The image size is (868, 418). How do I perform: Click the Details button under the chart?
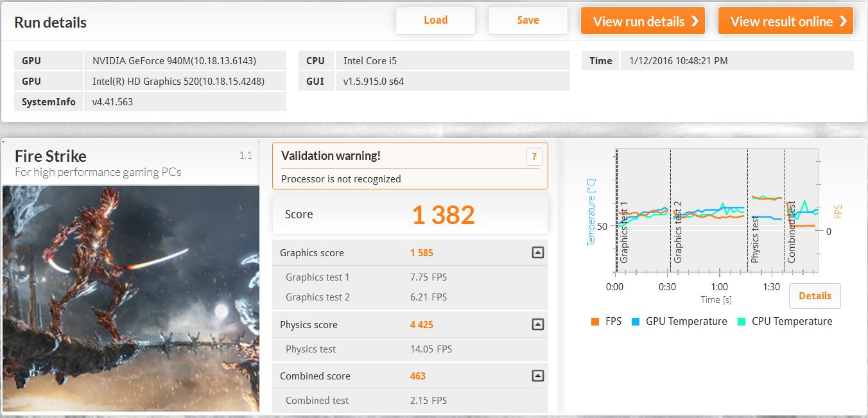point(814,296)
